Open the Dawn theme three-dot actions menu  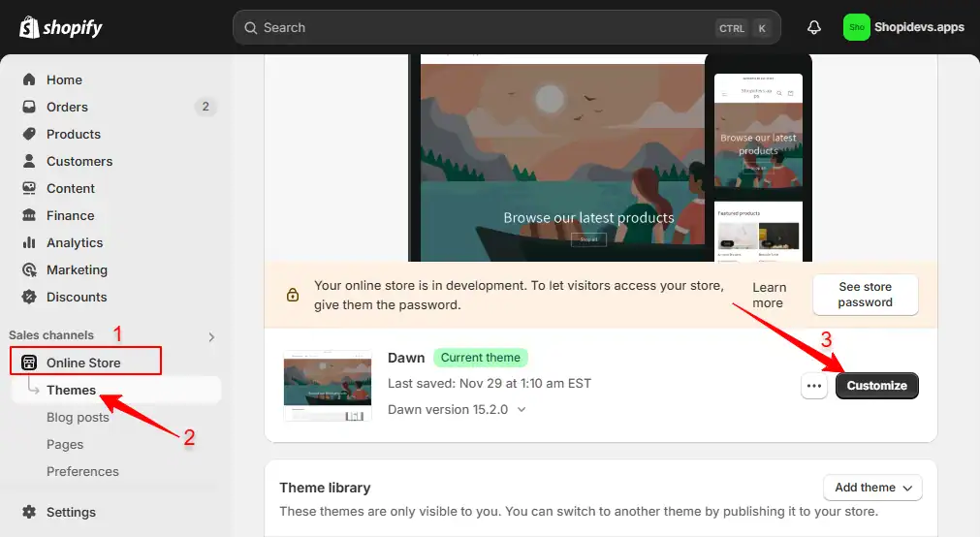813,386
